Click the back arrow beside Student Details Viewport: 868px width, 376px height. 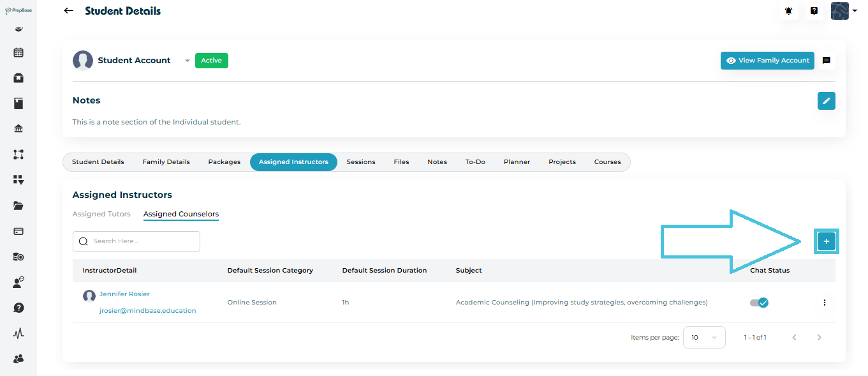(x=69, y=11)
